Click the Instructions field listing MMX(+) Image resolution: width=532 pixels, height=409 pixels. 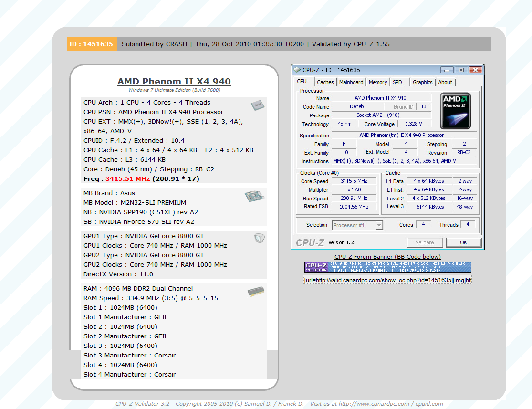[x=404, y=161]
